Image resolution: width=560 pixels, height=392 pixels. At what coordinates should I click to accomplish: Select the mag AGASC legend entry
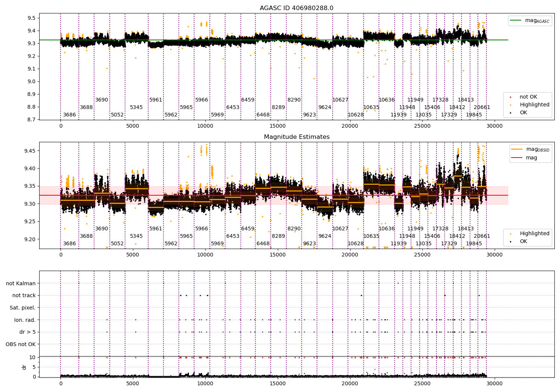click(530, 21)
